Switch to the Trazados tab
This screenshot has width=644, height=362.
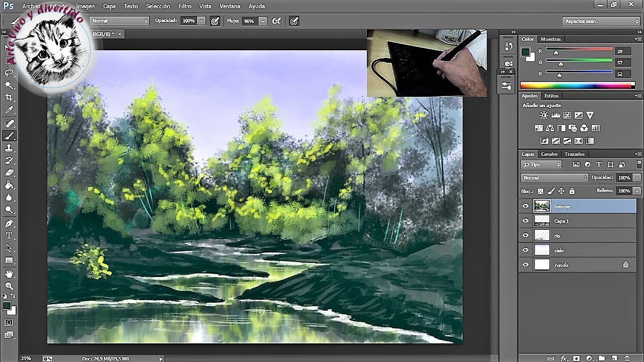tap(575, 154)
